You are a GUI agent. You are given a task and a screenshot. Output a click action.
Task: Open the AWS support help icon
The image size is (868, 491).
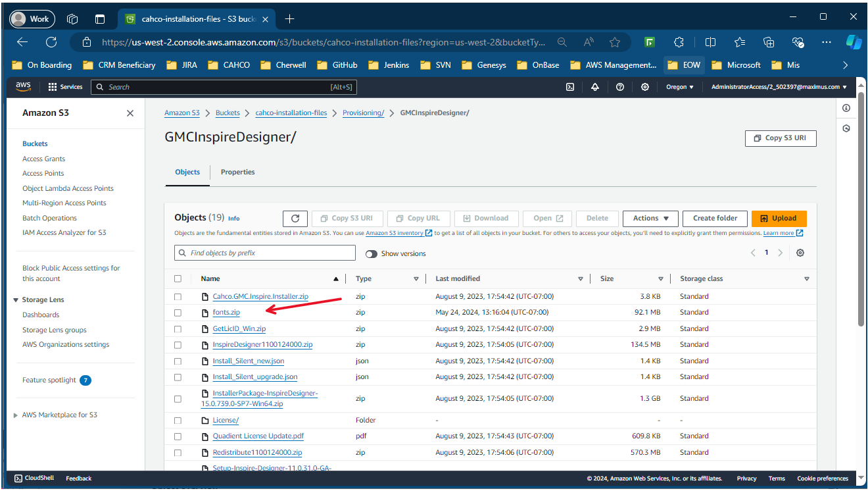click(620, 87)
